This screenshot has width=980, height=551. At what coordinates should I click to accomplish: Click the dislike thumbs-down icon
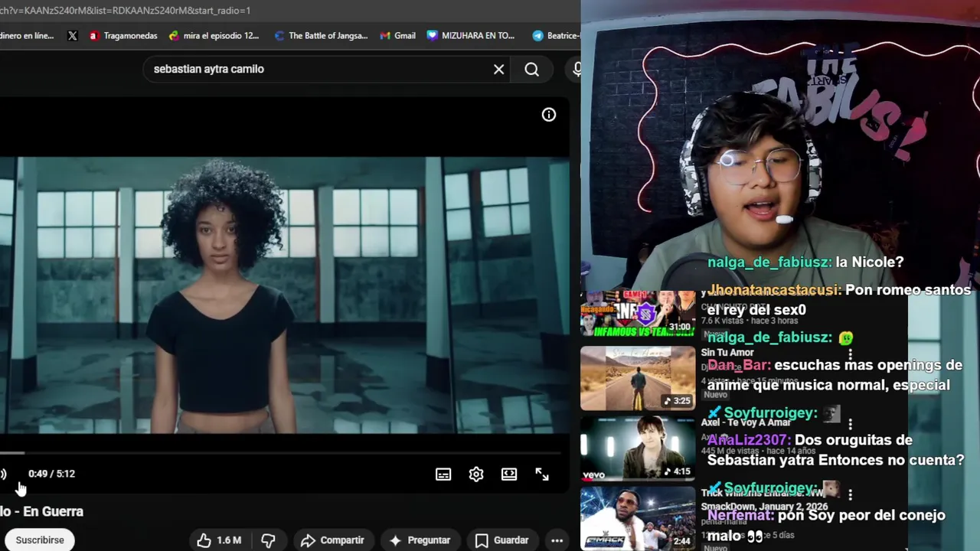click(x=268, y=540)
